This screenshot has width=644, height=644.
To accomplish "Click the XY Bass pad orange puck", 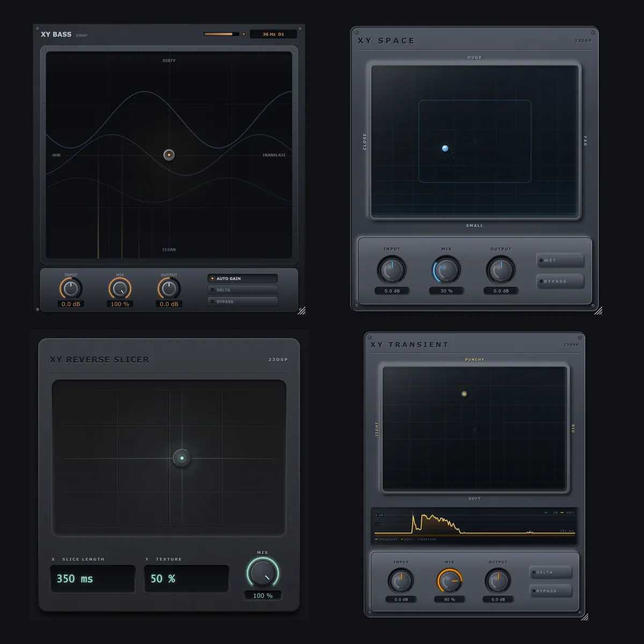I will click(x=169, y=155).
